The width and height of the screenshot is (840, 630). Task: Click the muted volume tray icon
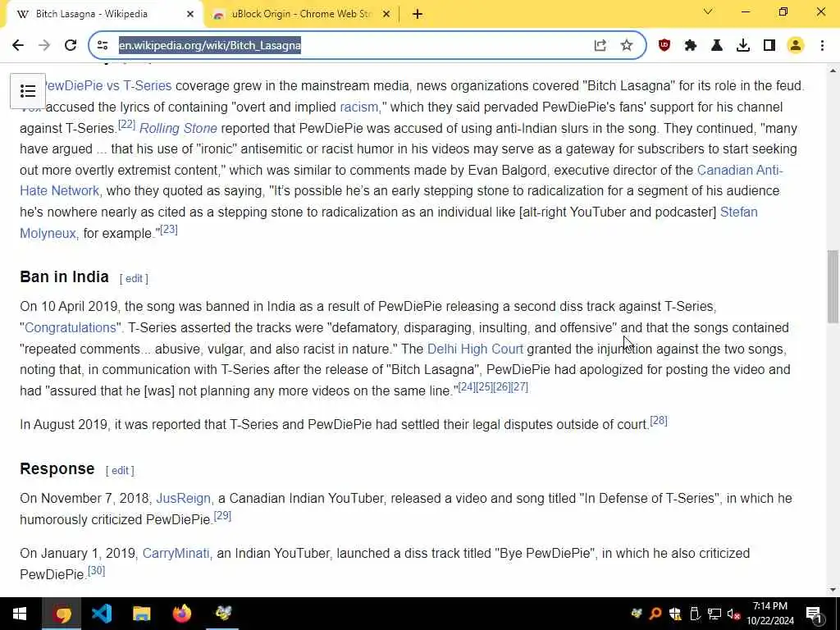(733, 614)
